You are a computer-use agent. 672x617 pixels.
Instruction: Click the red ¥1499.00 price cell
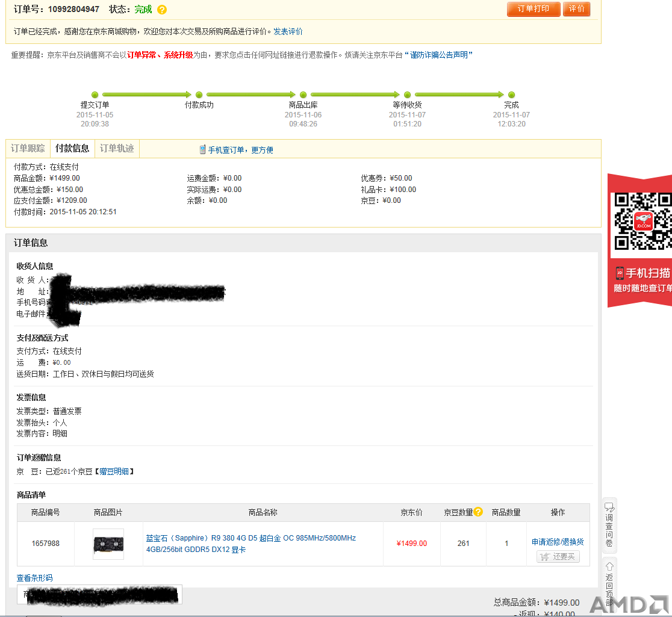[x=411, y=544]
